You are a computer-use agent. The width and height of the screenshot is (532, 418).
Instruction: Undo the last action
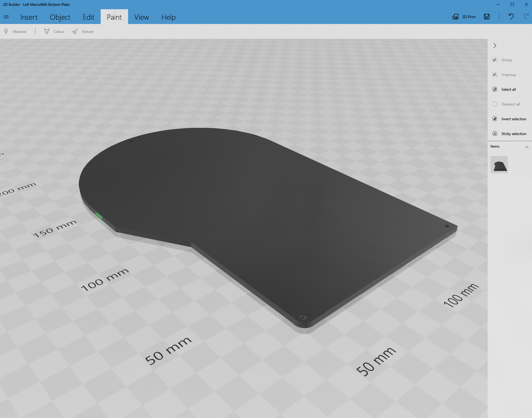click(511, 17)
